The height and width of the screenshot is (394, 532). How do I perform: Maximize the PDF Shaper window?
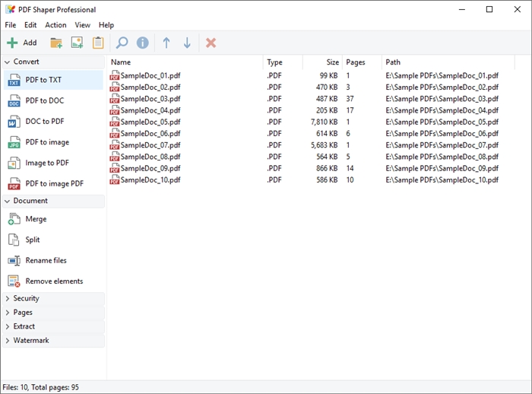[489, 10]
